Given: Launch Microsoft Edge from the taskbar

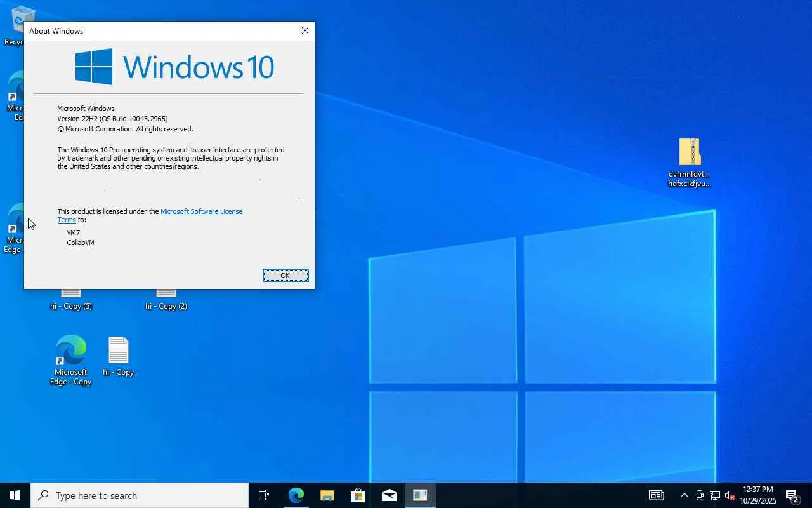Looking at the screenshot, I should pyautogui.click(x=296, y=495).
